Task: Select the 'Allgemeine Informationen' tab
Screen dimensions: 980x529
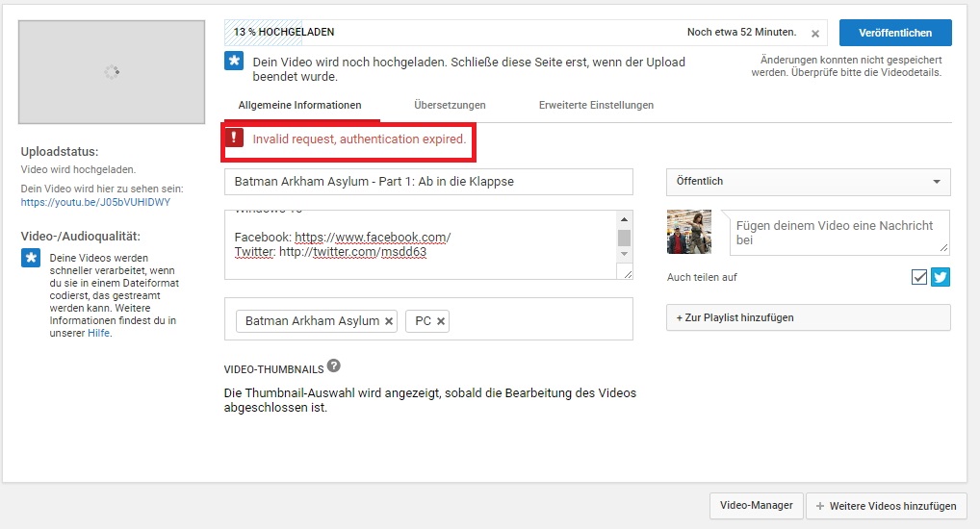Action: (299, 105)
